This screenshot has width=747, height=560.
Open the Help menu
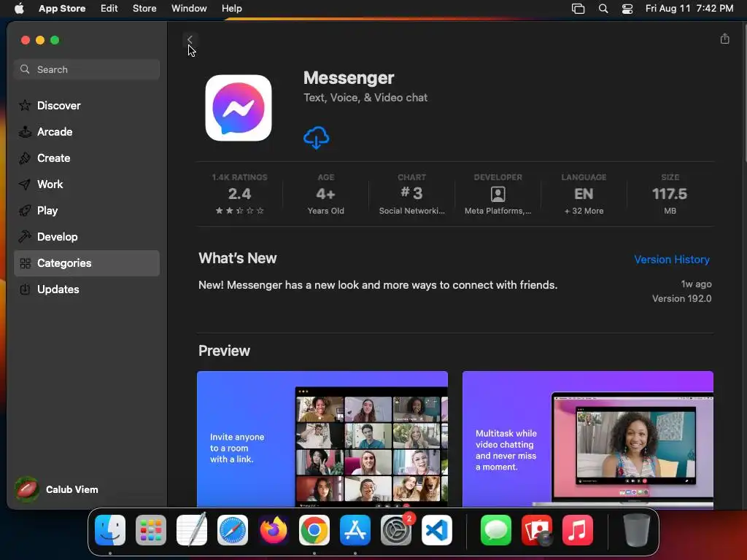tap(231, 8)
